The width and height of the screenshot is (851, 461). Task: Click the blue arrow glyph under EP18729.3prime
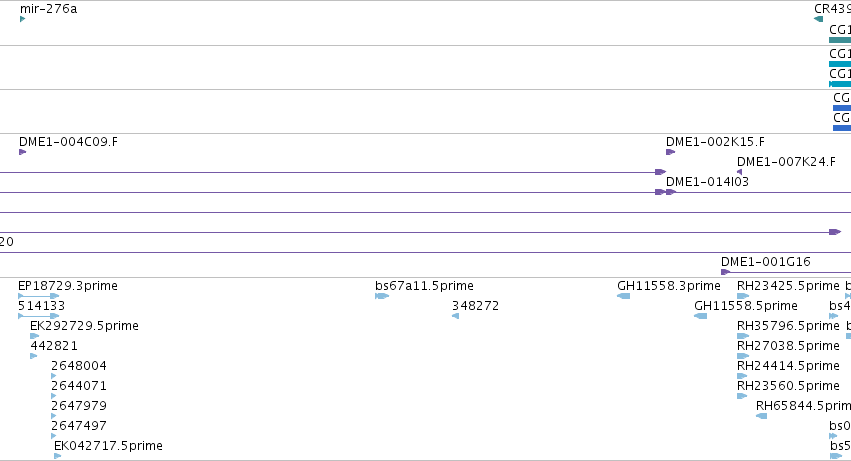(x=39, y=296)
